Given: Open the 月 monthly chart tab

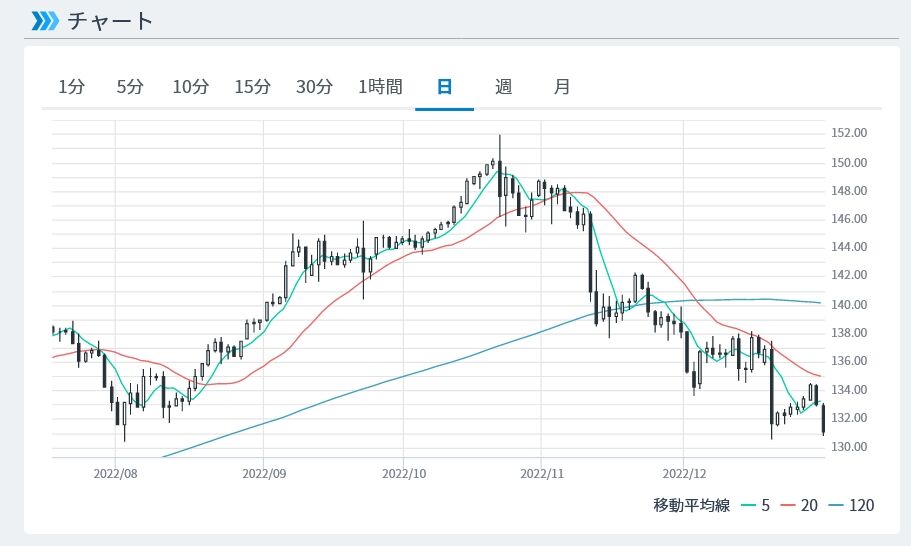Looking at the screenshot, I should [x=562, y=87].
